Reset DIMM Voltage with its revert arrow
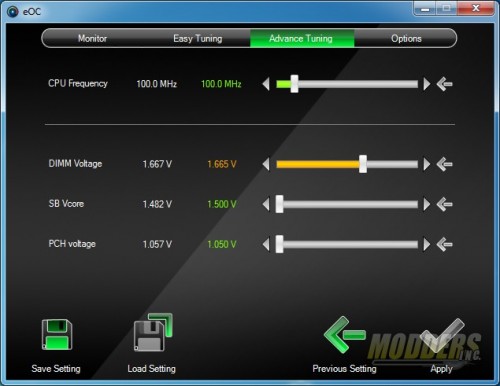Viewport: 500px width, 386px height. 444,164
